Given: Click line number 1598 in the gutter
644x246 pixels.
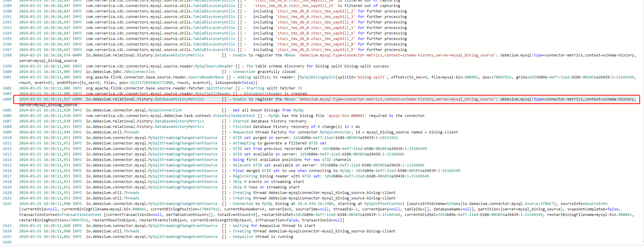Looking at the screenshot, I should point(7,55).
